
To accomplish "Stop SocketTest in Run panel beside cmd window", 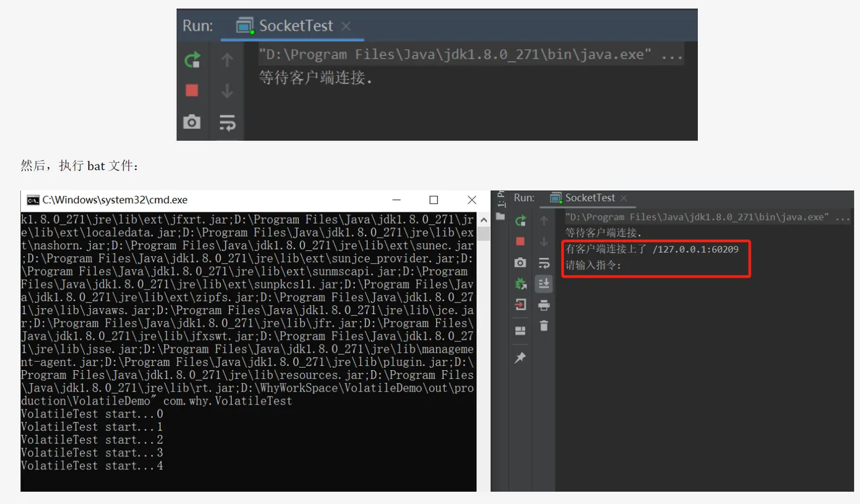I will [520, 242].
